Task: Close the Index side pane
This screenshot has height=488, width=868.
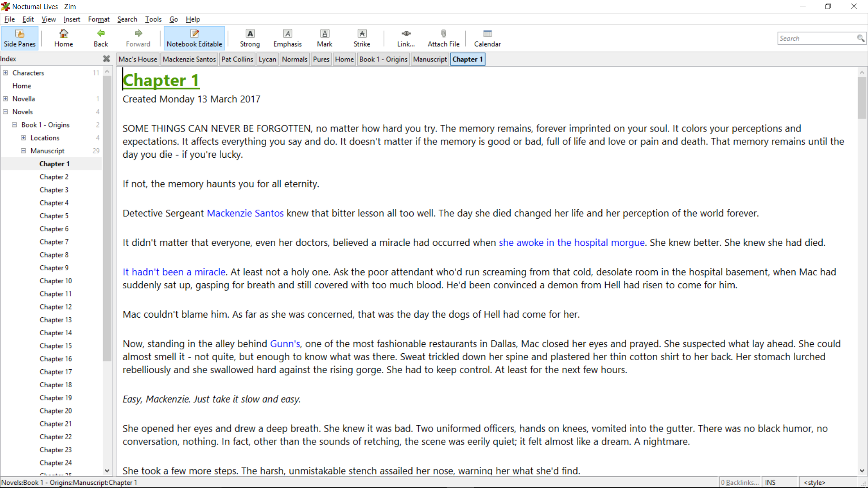Action: click(x=106, y=59)
